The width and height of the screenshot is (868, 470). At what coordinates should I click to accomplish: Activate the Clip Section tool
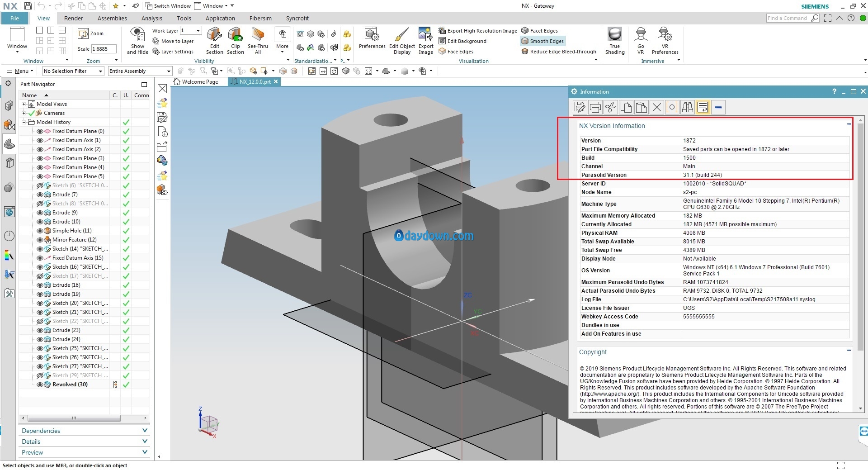[x=235, y=40]
